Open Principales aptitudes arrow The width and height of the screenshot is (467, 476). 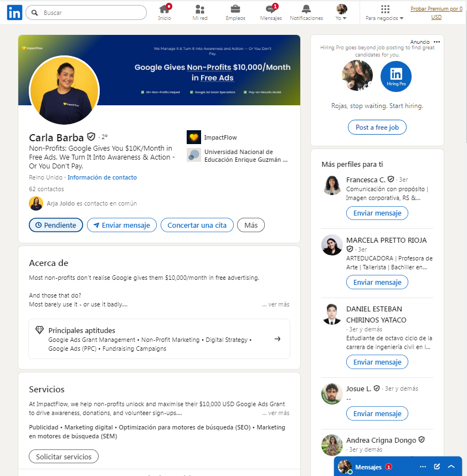click(x=278, y=339)
